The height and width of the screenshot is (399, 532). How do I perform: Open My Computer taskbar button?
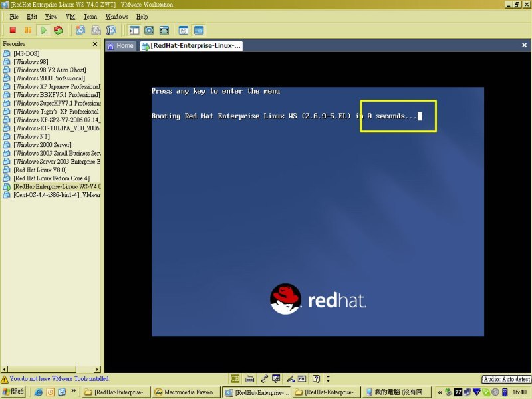tap(396, 392)
